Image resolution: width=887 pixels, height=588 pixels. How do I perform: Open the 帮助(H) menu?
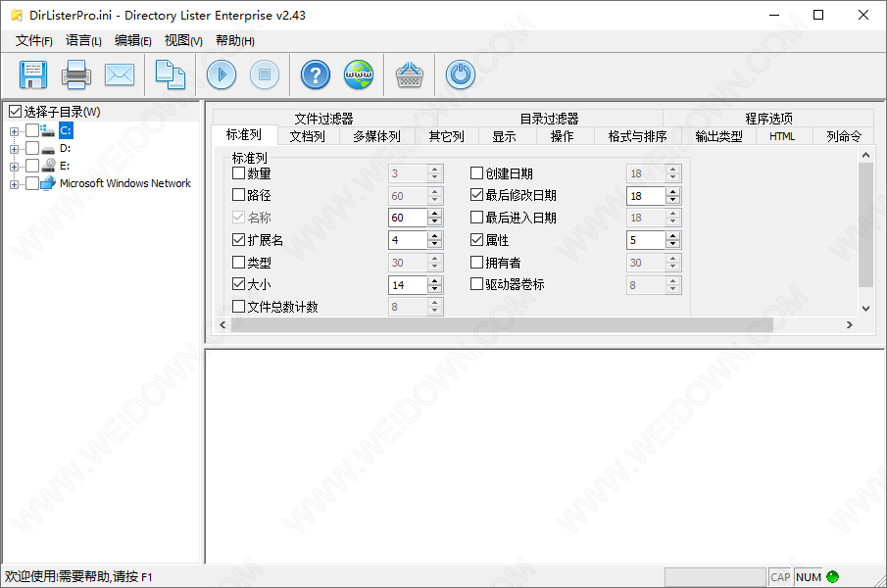[x=235, y=41]
